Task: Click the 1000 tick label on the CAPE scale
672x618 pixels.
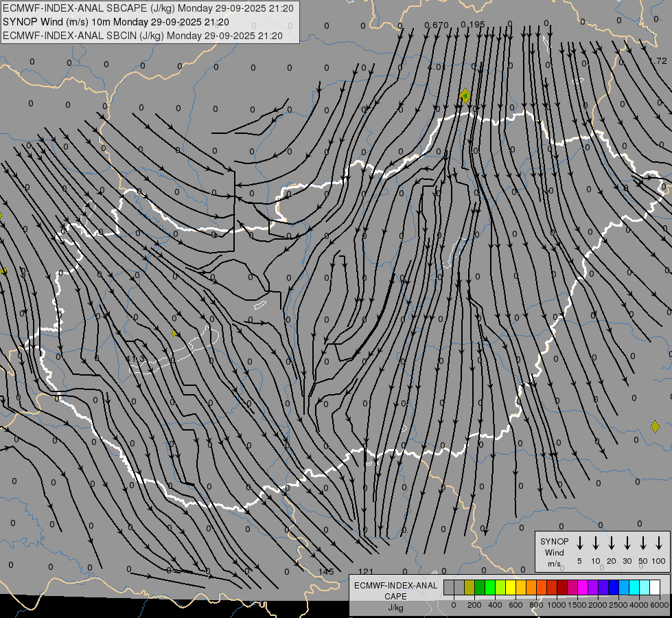Action: click(556, 605)
